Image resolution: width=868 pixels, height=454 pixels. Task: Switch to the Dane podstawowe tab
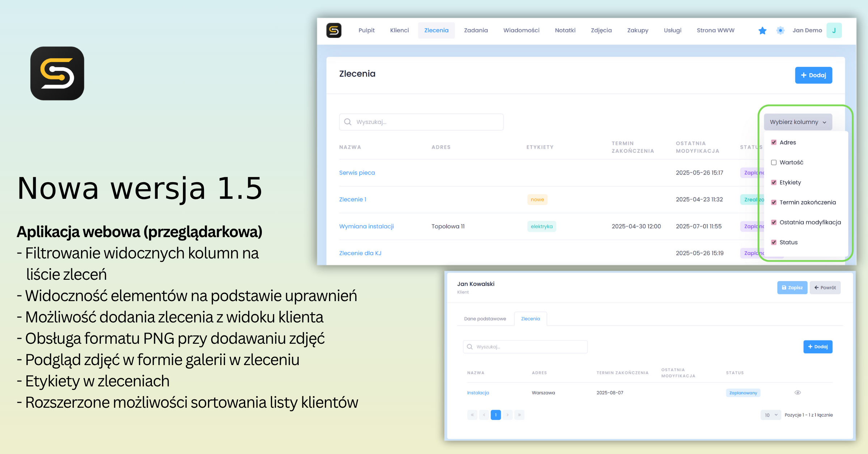point(485,318)
